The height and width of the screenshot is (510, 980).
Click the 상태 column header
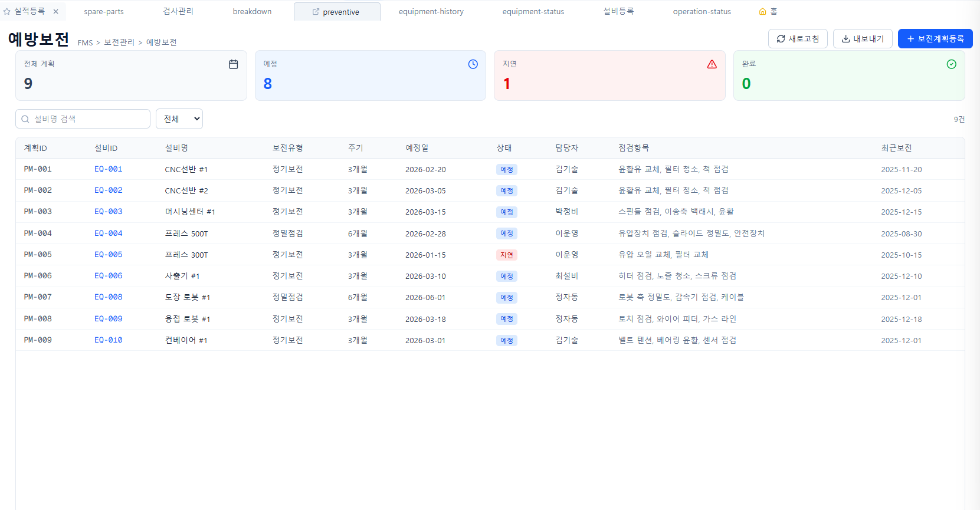[x=504, y=148]
